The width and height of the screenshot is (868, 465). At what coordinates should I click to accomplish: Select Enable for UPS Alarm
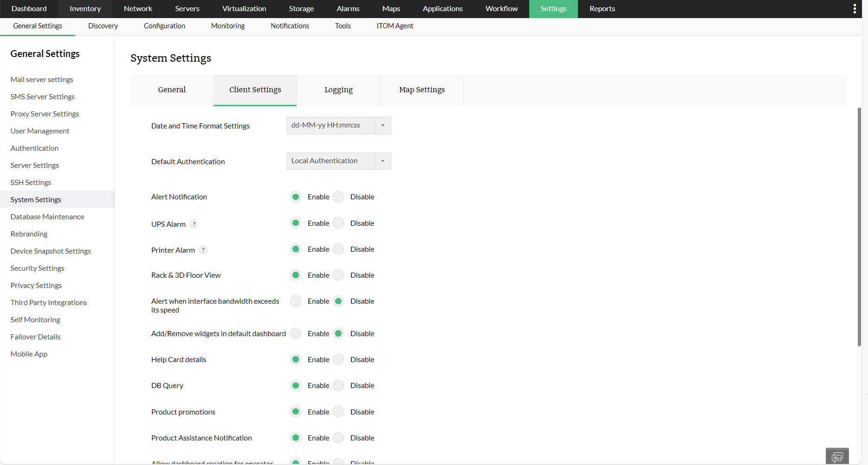point(296,223)
